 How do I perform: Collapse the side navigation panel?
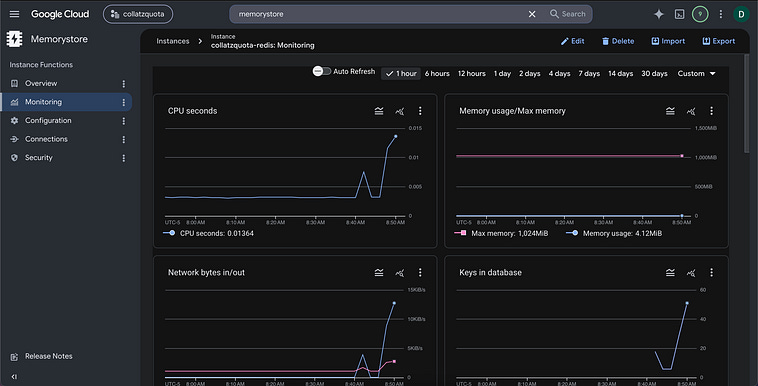tap(14, 376)
